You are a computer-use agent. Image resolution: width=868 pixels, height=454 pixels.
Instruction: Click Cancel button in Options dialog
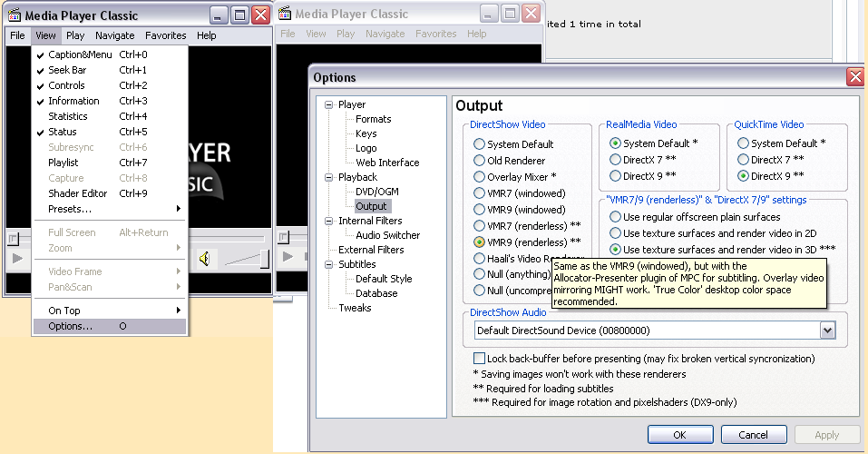754,435
